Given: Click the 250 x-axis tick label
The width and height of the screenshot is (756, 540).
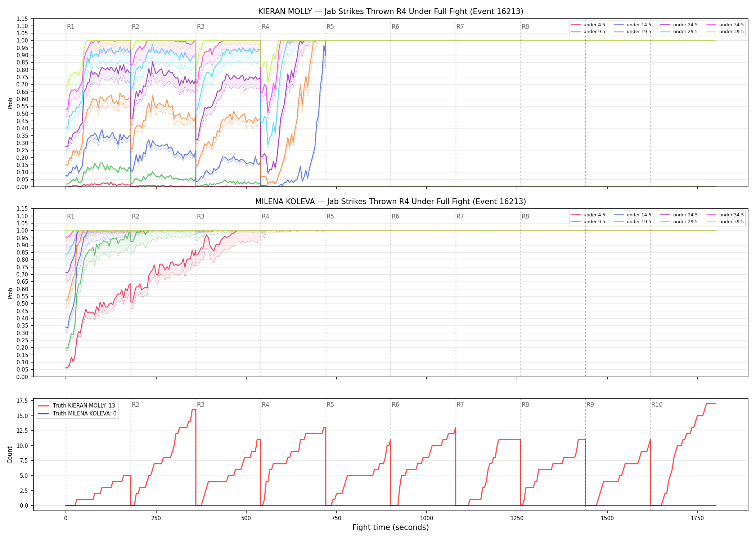Looking at the screenshot, I should (156, 518).
